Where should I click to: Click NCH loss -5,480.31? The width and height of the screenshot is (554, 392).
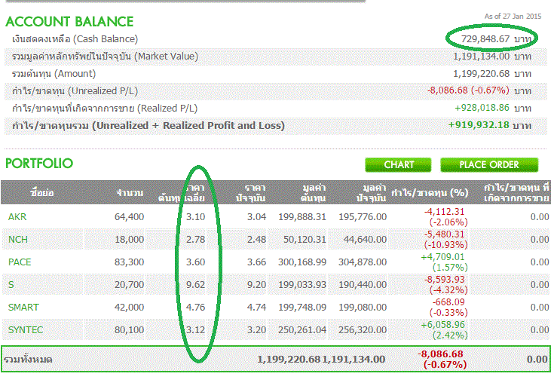tap(444, 234)
